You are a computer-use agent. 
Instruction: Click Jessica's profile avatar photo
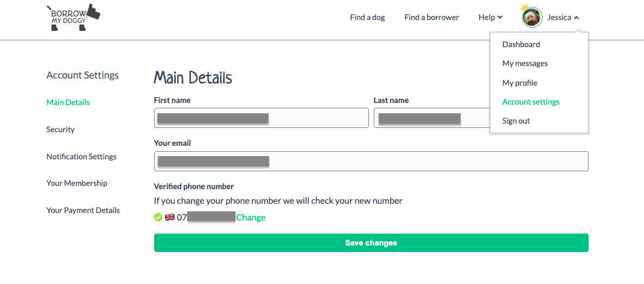pos(532,17)
